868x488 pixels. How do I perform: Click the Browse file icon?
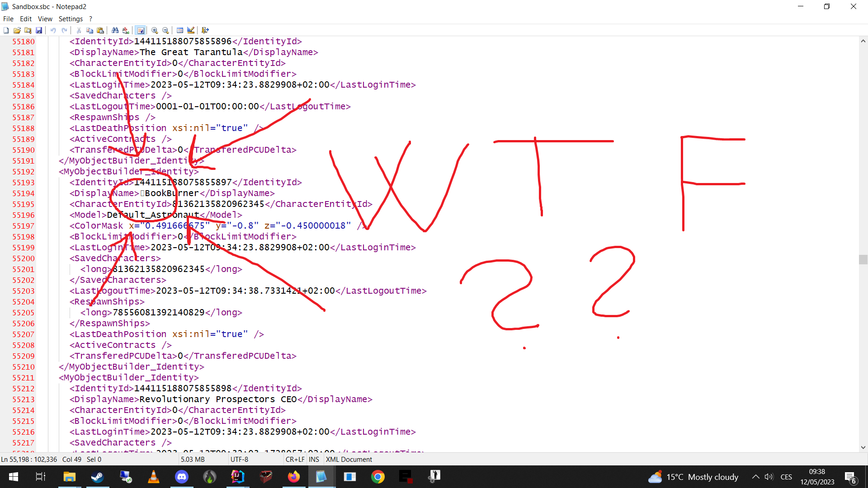tap(28, 30)
